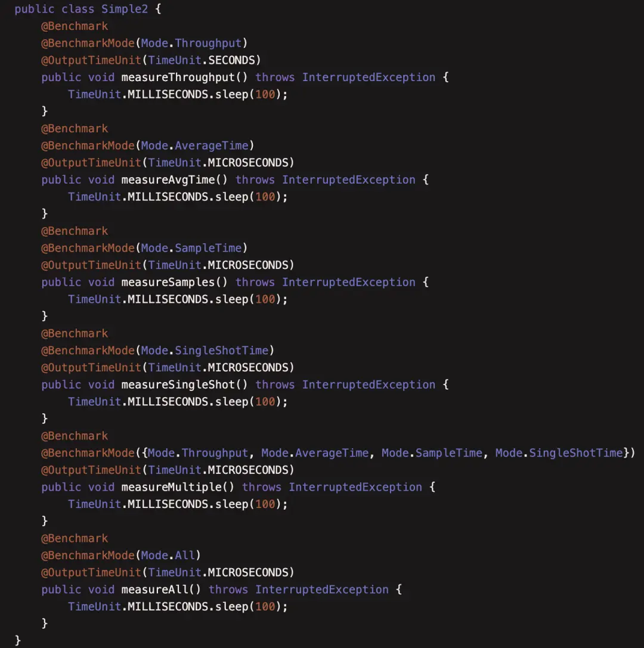Click the @Benchmark annotation above measureAvgTime
Viewport: 644px width, 648px height.
(75, 129)
